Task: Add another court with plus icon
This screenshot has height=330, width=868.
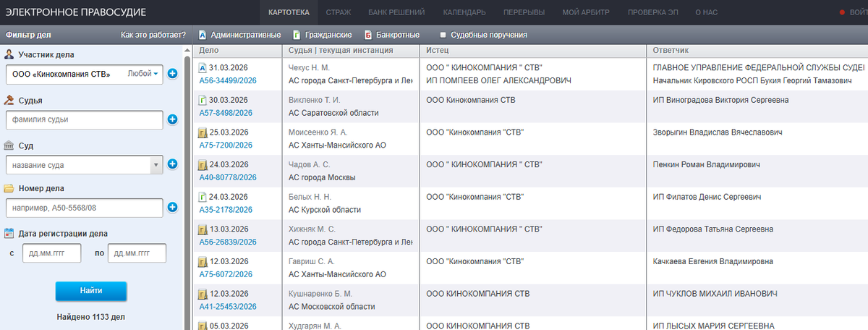Action: pos(172,164)
